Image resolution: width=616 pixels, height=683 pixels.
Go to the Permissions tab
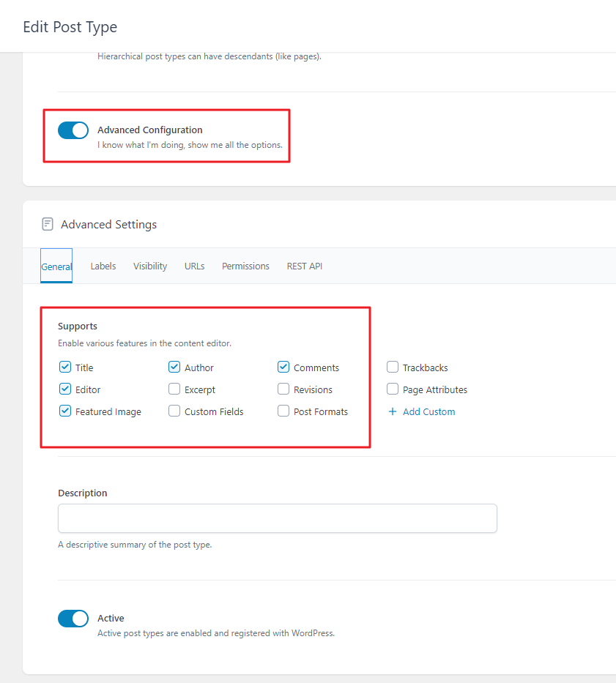point(245,266)
